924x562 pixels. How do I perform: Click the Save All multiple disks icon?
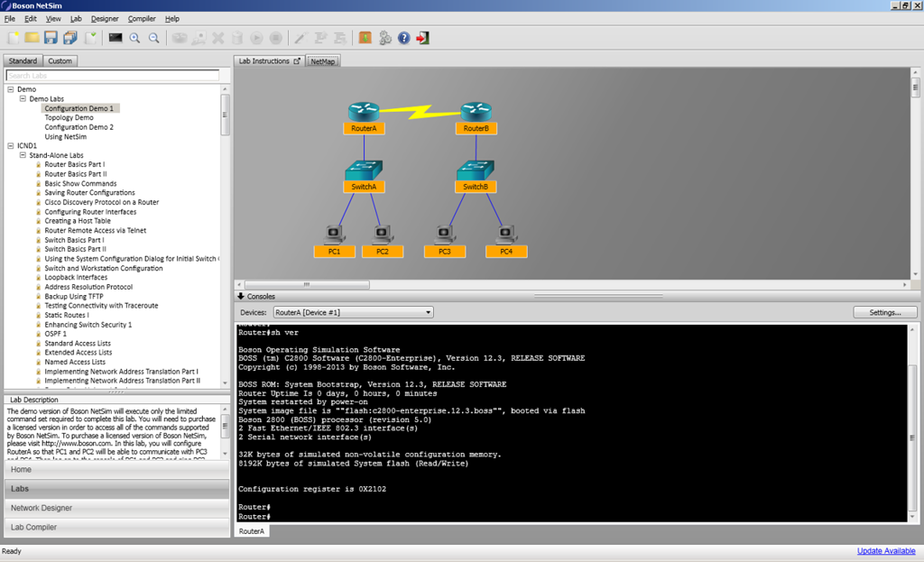(70, 38)
